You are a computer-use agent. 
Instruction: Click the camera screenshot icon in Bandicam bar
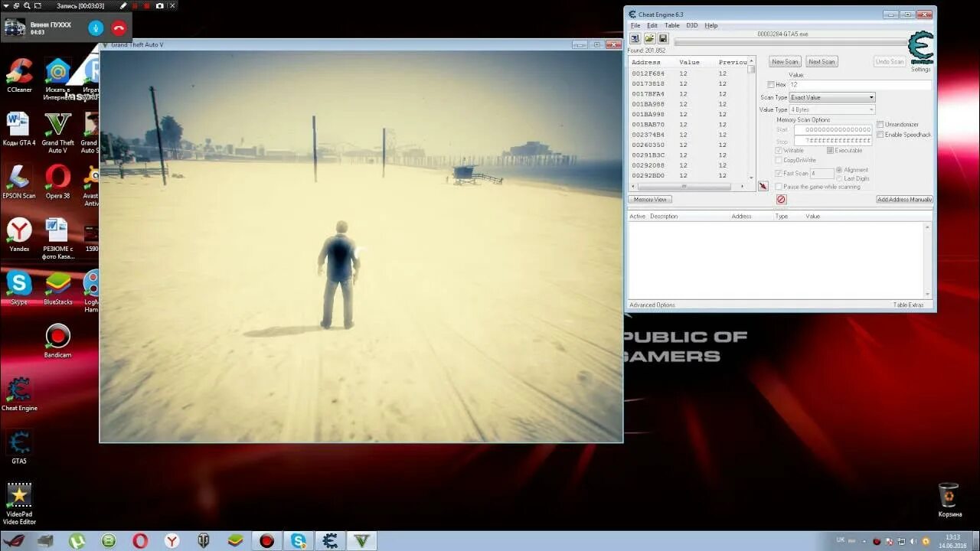[x=159, y=5]
